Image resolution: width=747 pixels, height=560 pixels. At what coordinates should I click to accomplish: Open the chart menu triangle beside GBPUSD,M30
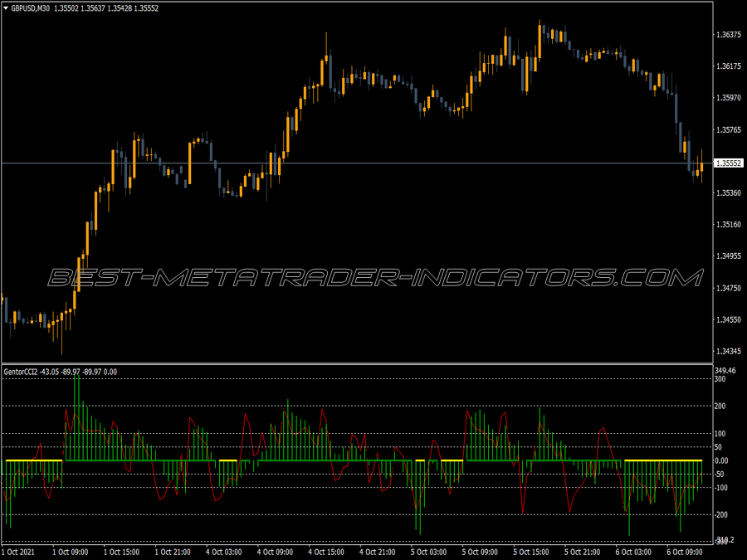(6, 8)
